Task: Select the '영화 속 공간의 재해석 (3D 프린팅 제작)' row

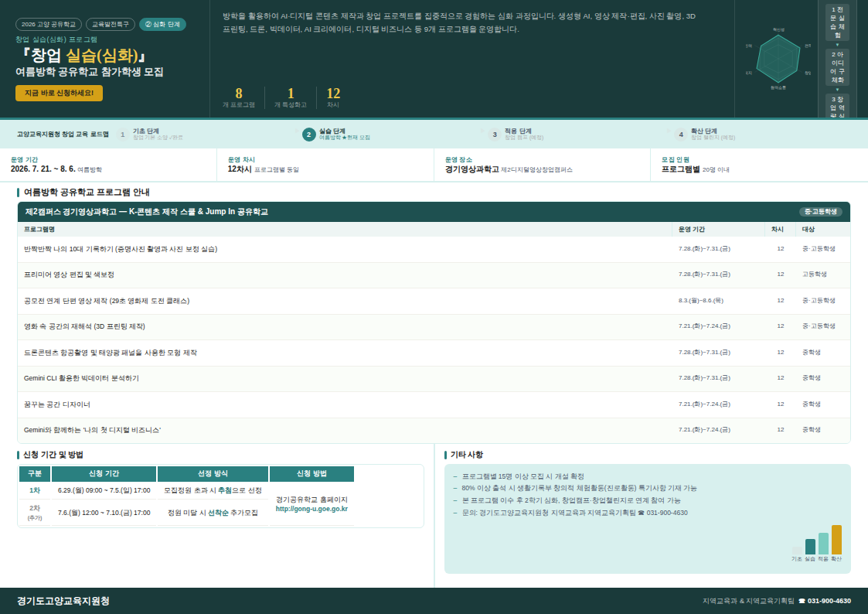Action: click(434, 326)
